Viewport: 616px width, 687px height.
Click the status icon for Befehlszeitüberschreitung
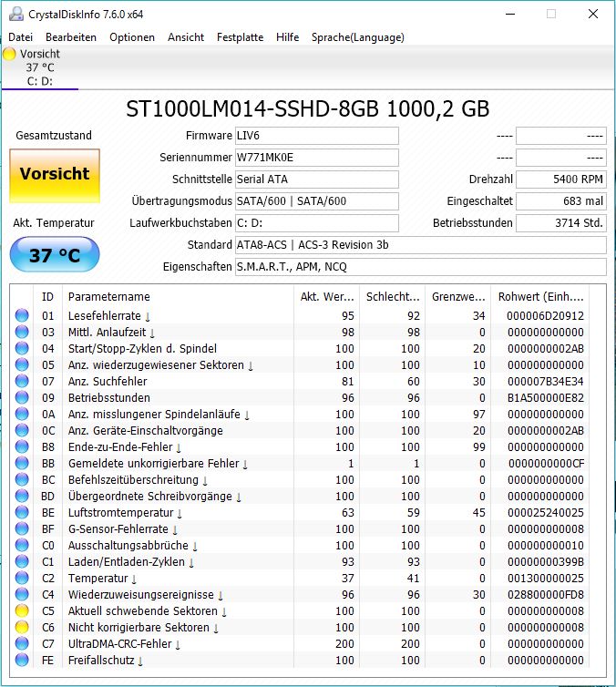pyautogui.click(x=22, y=480)
